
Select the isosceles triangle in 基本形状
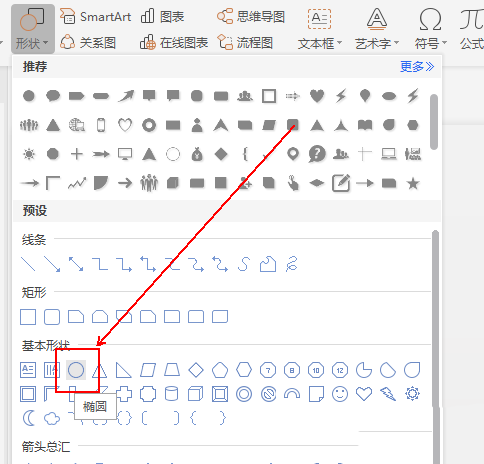(99, 370)
